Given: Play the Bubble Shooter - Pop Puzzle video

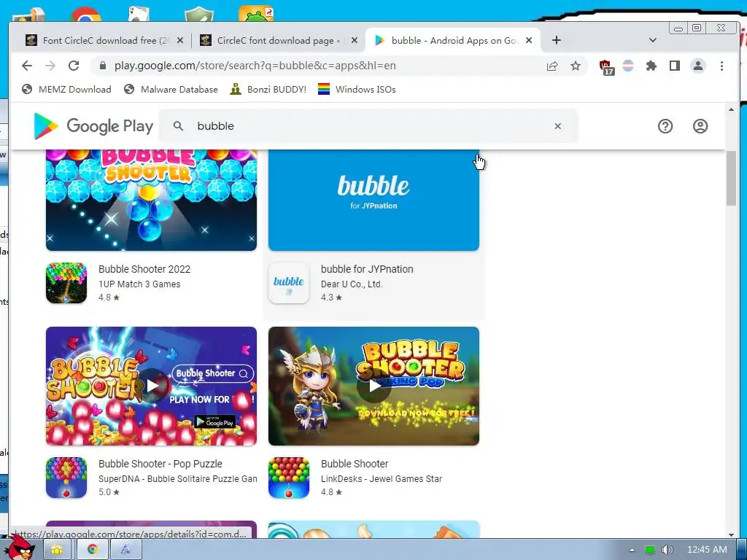Looking at the screenshot, I should click(x=152, y=386).
